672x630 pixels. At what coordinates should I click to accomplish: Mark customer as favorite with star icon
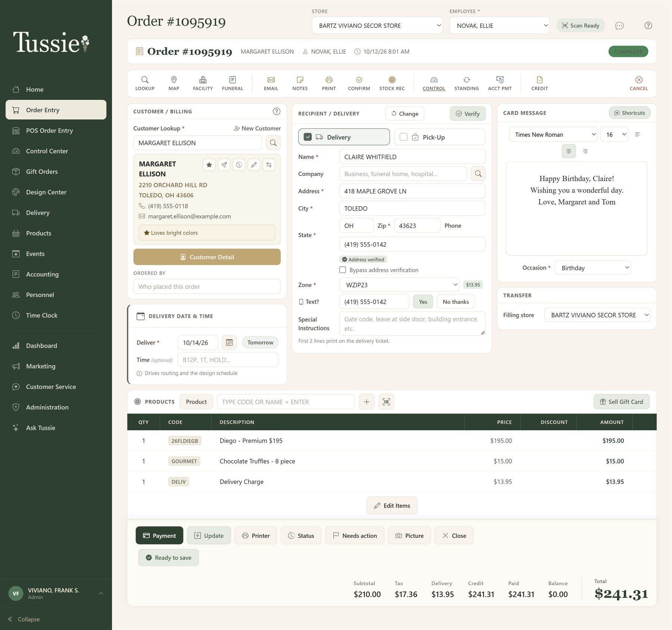click(x=209, y=165)
